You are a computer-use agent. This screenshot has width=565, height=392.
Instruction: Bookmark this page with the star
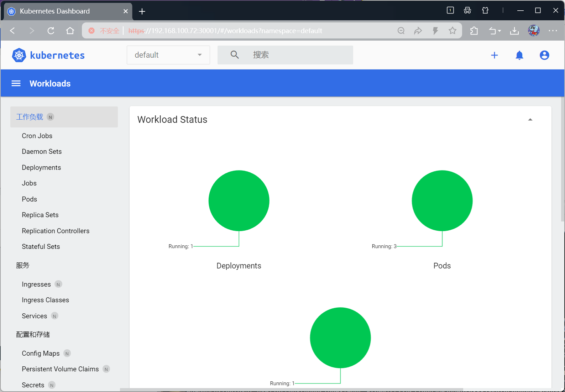pos(452,31)
